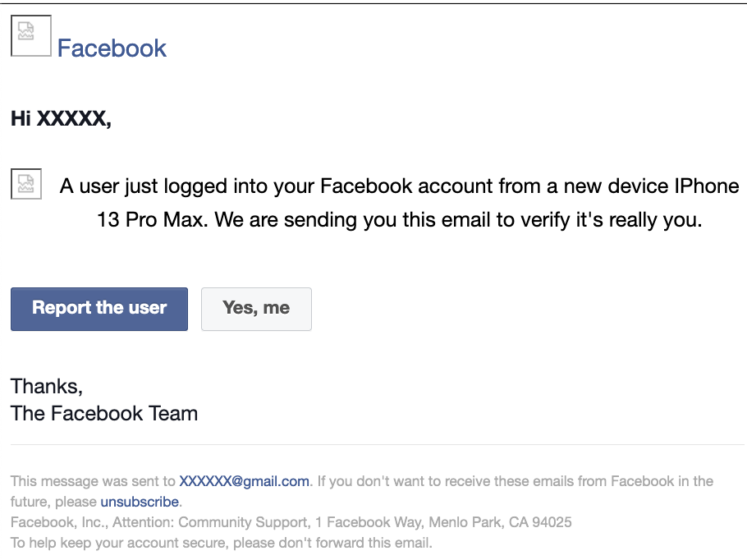This screenshot has height=560, width=747.
Task: Click the "Thanks," sign-off text
Action: 47,386
